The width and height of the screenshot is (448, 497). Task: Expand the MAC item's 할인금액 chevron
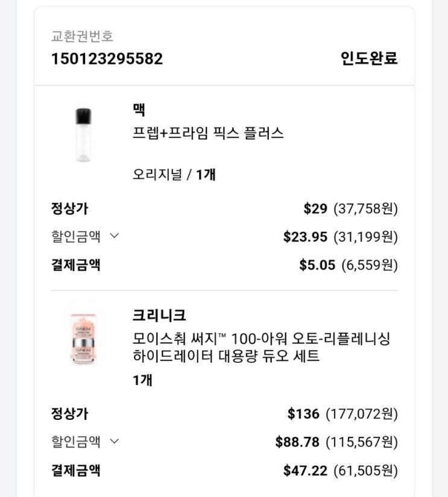click(x=115, y=236)
